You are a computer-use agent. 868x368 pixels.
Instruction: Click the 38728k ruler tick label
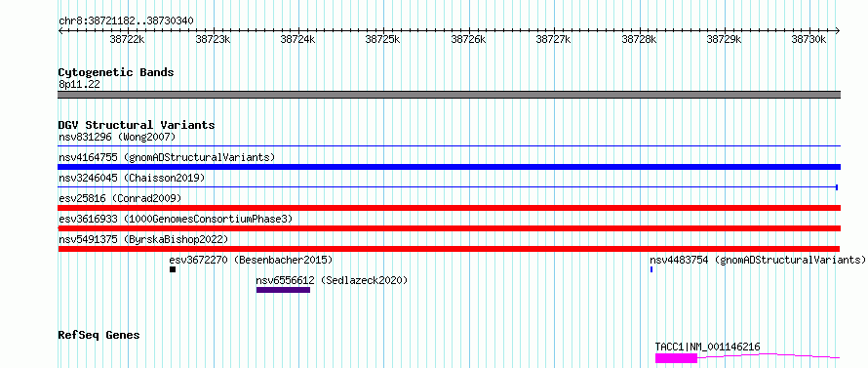[x=639, y=39]
